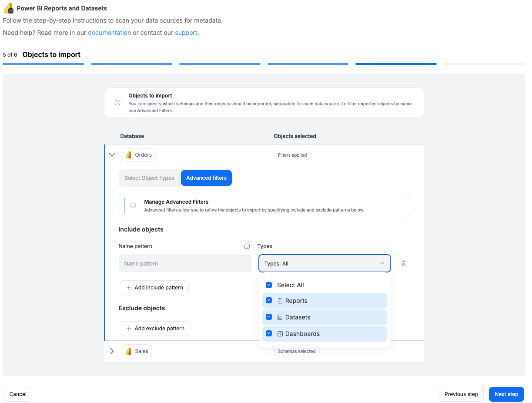Click the Sales database chip

coord(137,351)
